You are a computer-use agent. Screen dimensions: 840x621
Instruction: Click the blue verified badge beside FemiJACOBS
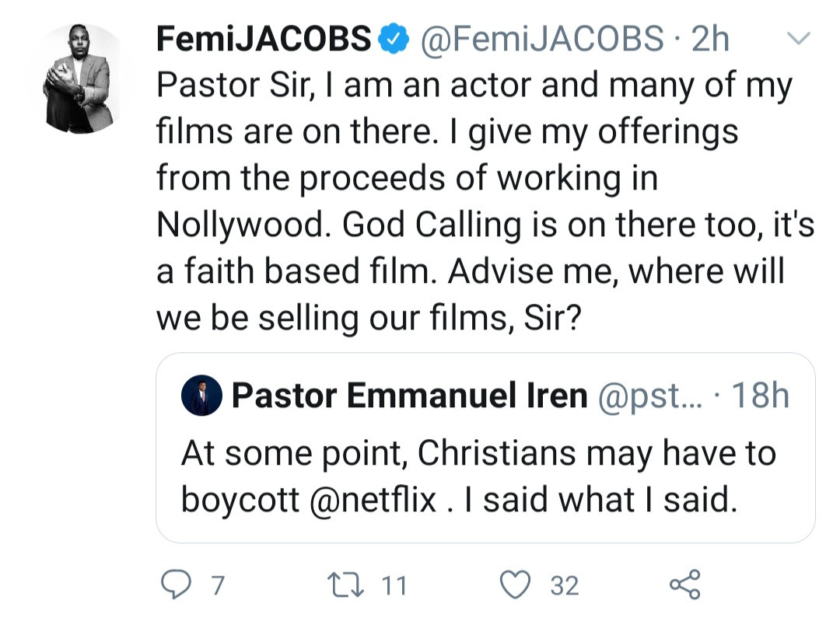click(394, 39)
